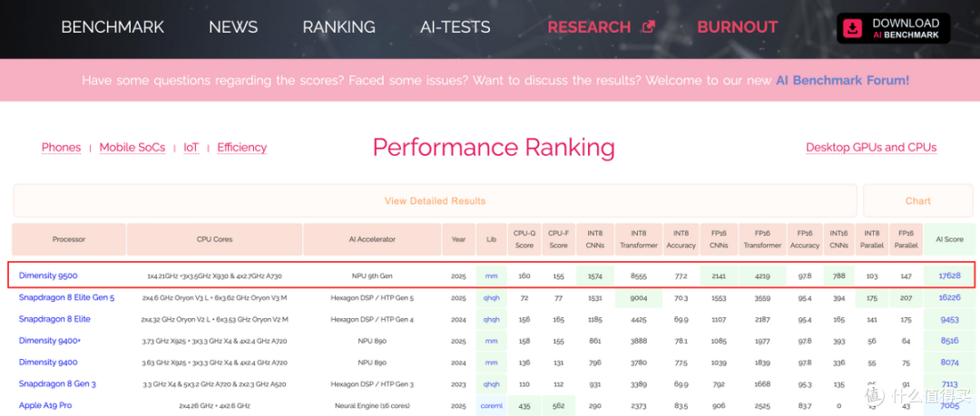Sort by the AI Score column header
The image size is (980, 416).
click(949, 239)
